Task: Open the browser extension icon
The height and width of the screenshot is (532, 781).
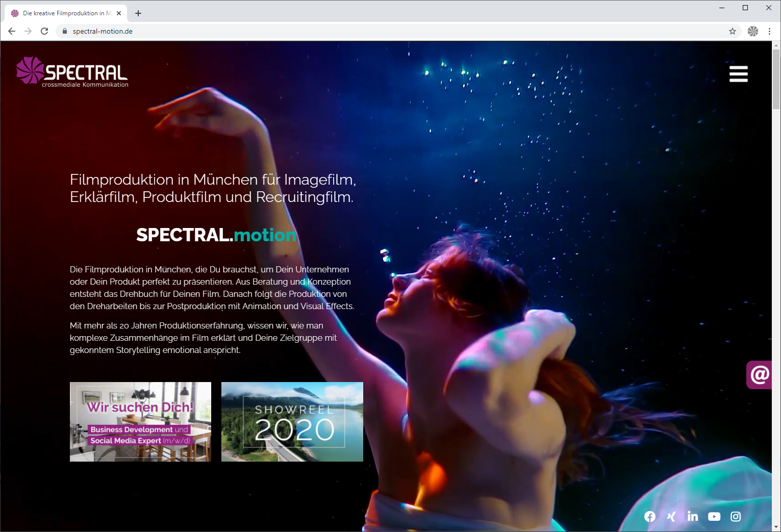Action: [753, 31]
